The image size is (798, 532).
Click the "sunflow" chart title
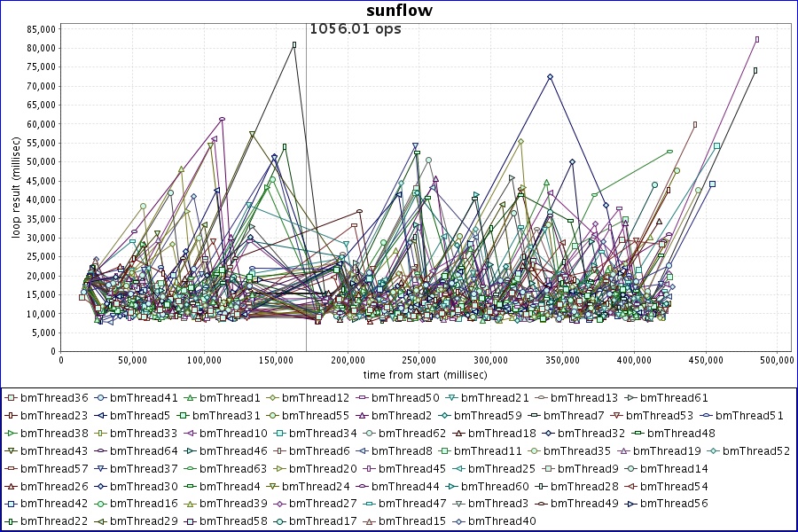[398, 11]
